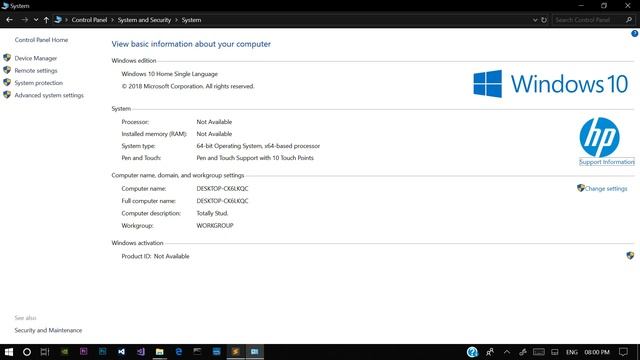
Task: Open the Action Center notifications icon
Action: (623, 352)
